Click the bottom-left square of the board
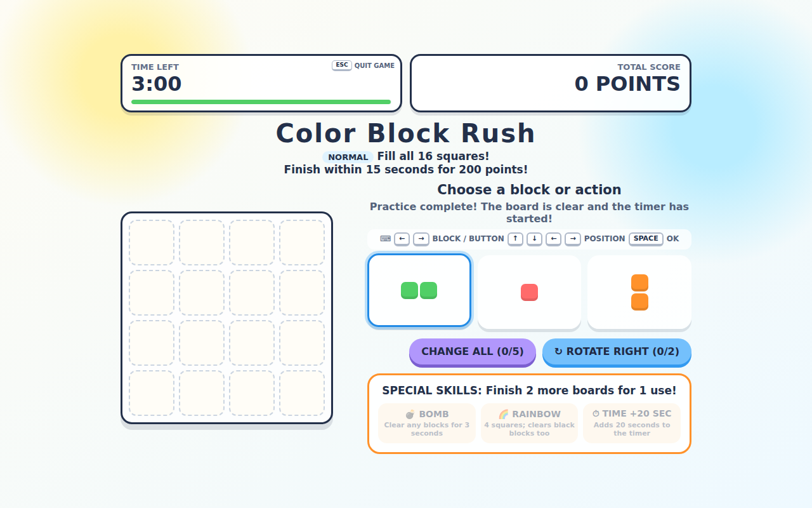The width and height of the screenshot is (812, 508). click(152, 393)
